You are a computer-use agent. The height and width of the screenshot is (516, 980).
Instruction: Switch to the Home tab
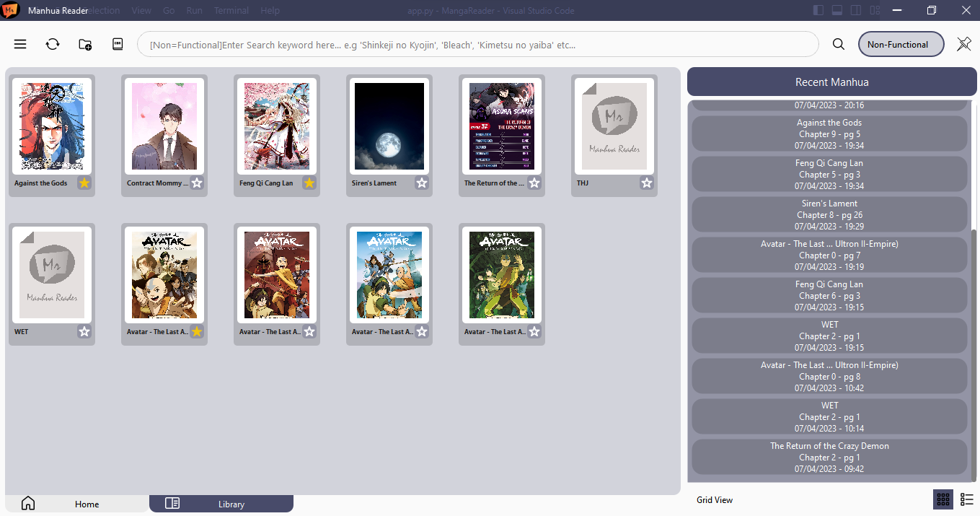[77, 504]
